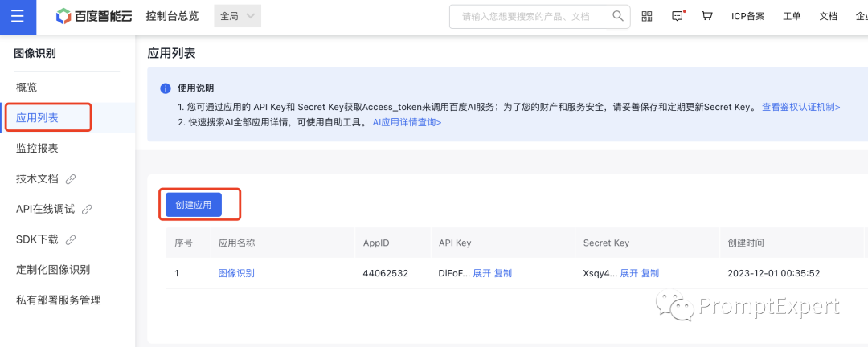
Task: Click the link icon next to 技术文档
Action: 71,178
